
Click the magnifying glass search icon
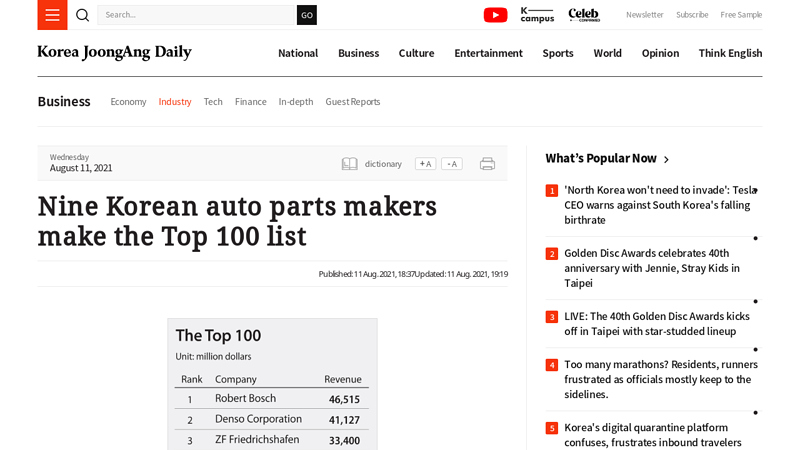[x=83, y=15]
